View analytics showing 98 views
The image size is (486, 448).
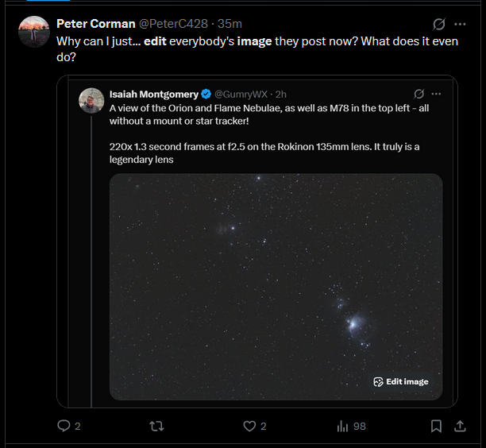(351, 426)
